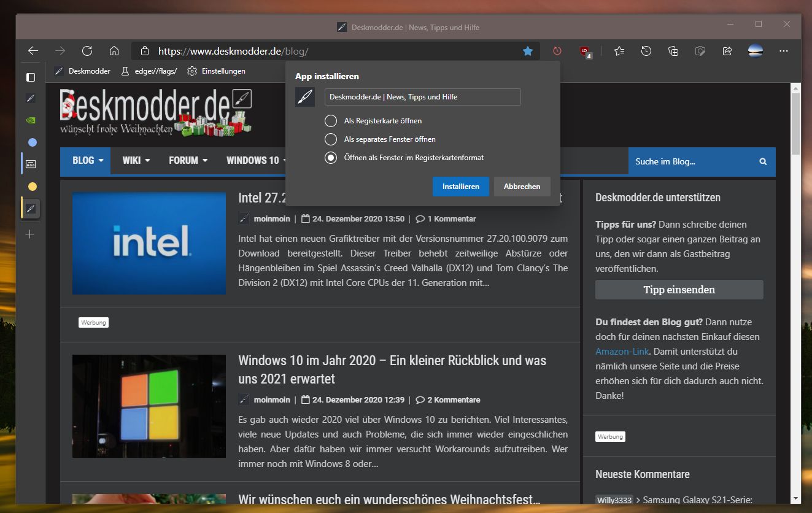Click the Willy3333 commenter name
This screenshot has width=812, height=513.
point(614,500)
